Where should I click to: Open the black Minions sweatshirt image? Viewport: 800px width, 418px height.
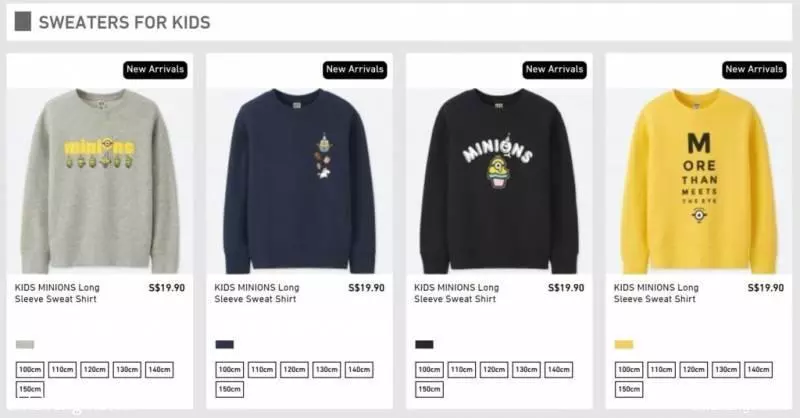499,181
